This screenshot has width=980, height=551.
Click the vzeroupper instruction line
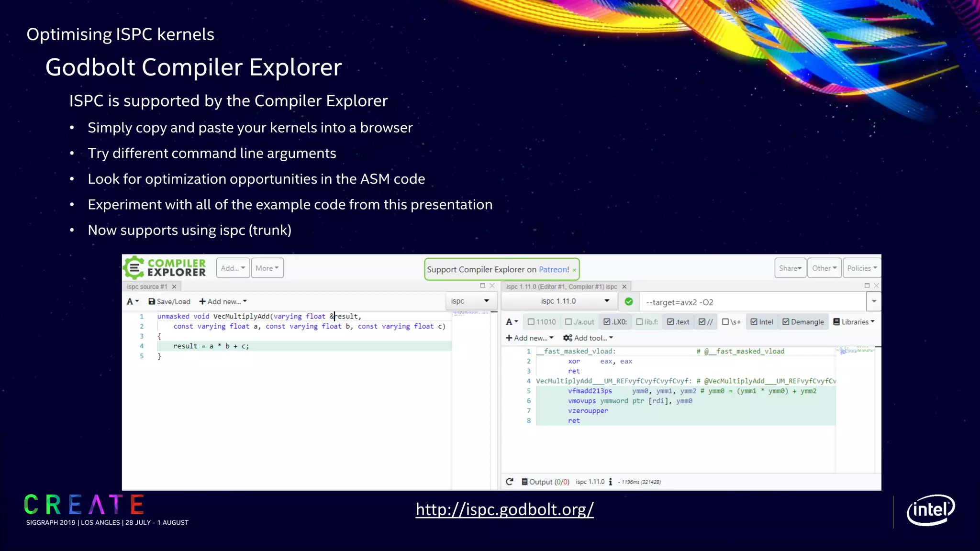click(x=686, y=411)
